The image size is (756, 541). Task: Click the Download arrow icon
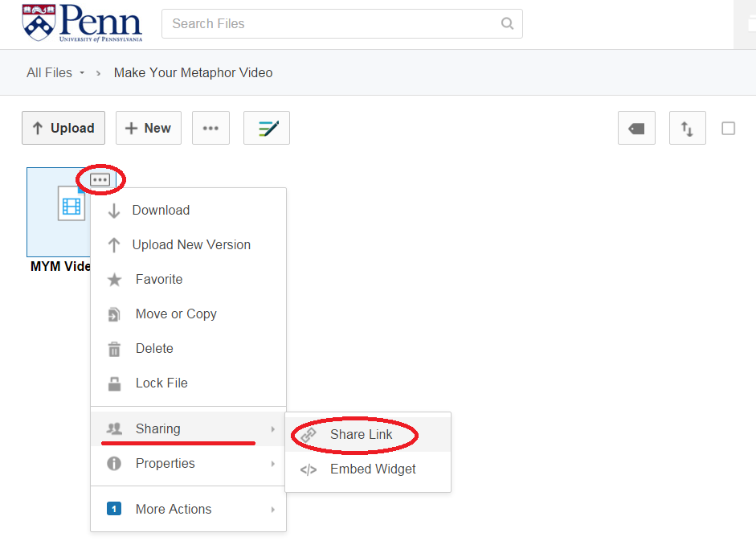click(x=114, y=211)
